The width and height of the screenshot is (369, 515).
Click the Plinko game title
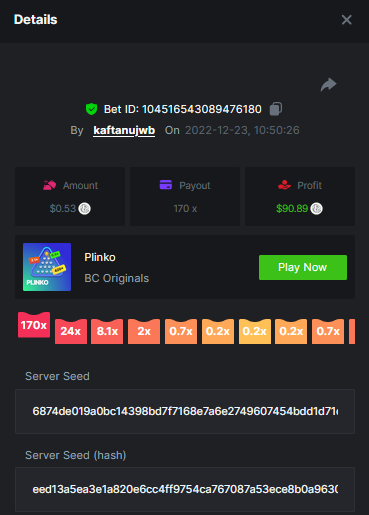(100, 257)
